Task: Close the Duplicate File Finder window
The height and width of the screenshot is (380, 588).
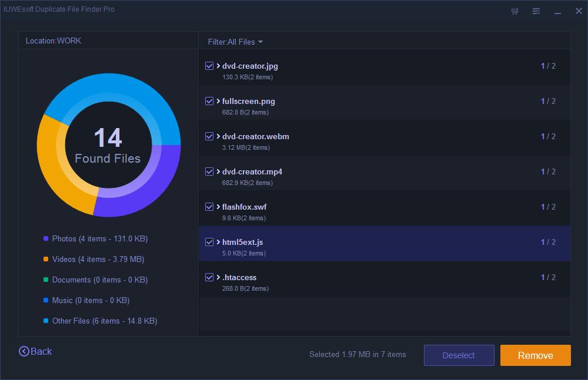Action: [x=578, y=11]
